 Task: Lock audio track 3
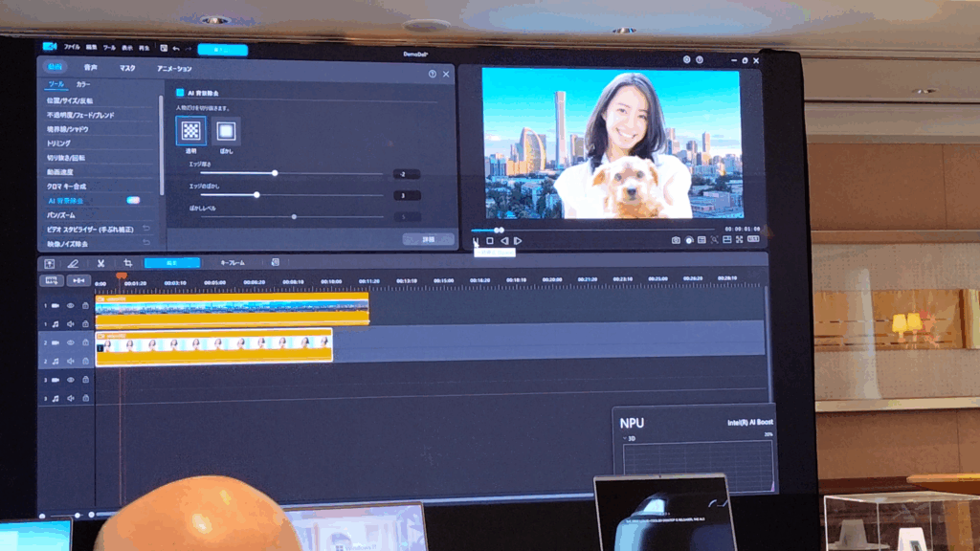(x=85, y=398)
